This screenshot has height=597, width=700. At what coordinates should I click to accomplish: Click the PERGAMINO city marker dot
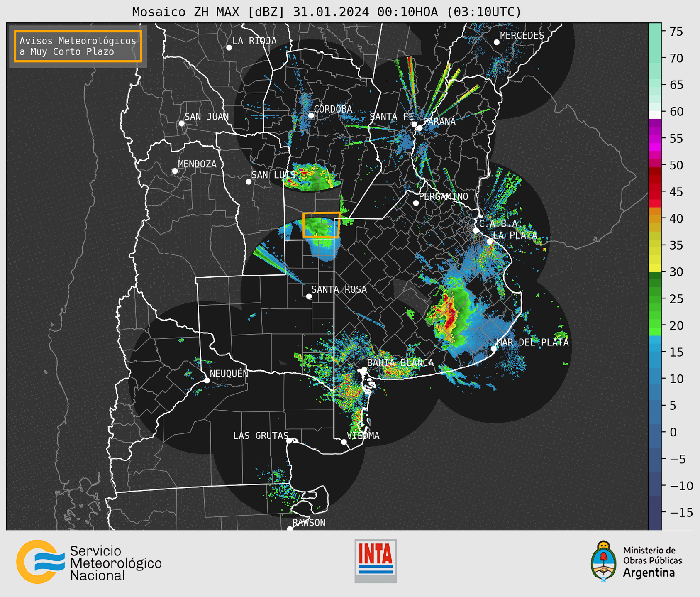[416, 203]
